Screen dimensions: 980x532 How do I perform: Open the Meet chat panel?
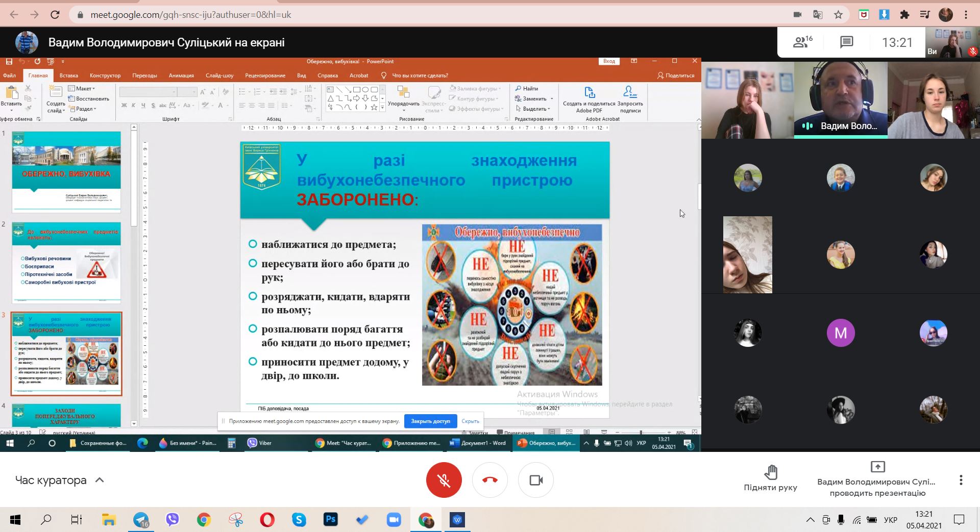point(846,42)
